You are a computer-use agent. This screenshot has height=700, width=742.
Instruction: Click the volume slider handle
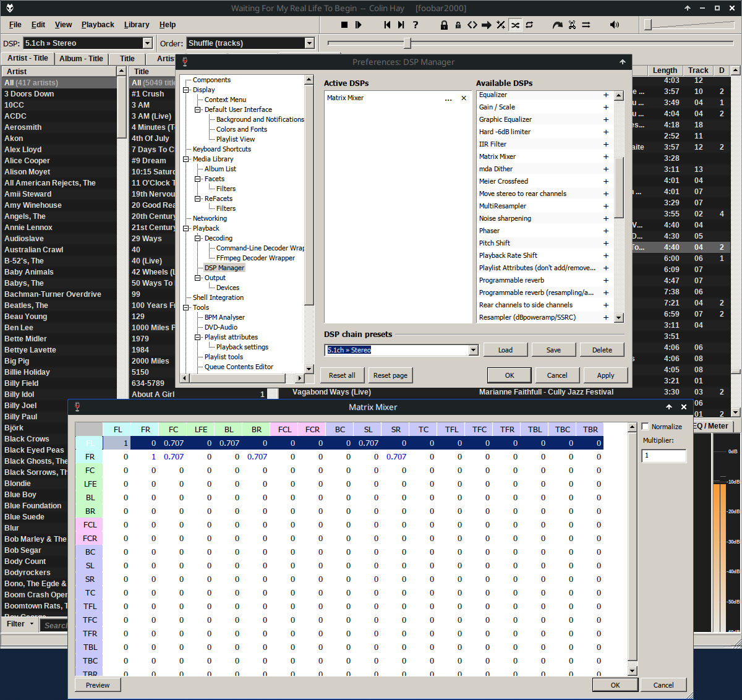point(647,25)
